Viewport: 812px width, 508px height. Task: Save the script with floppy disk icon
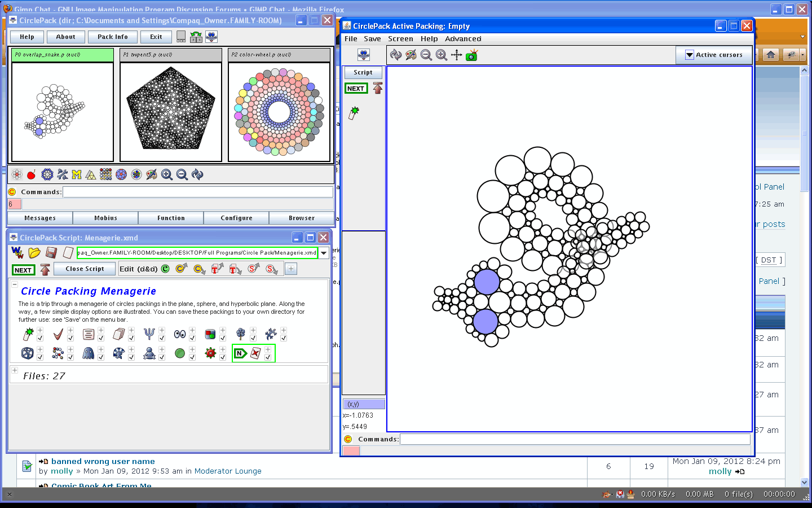[51, 252]
